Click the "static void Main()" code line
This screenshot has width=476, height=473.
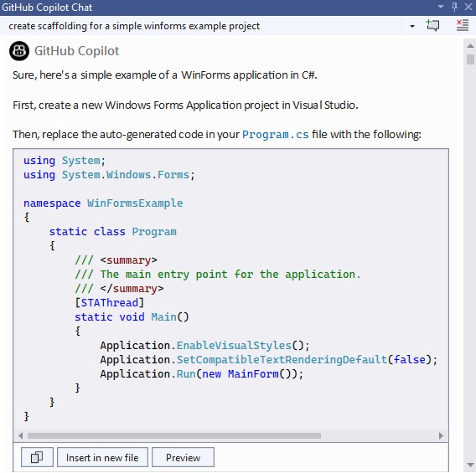pyautogui.click(x=132, y=316)
